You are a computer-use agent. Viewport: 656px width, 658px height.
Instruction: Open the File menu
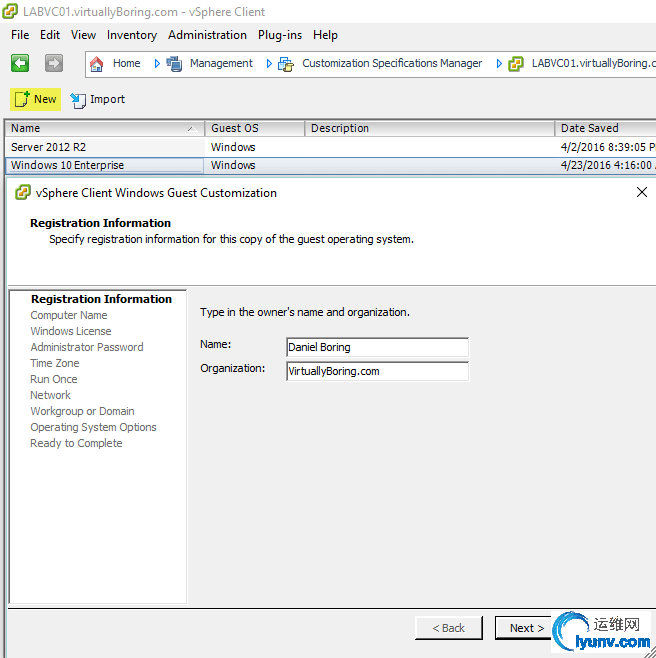click(x=20, y=35)
